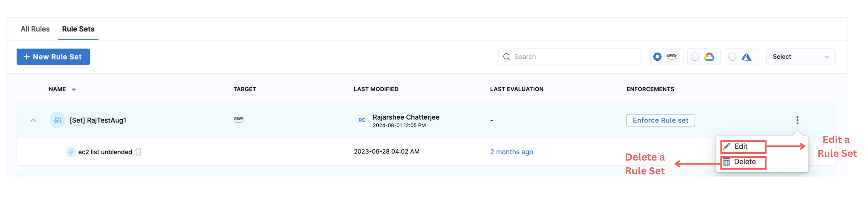Choose Delete from the rule set menu
Image resolution: width=868 pixels, height=203 pixels.
(744, 162)
